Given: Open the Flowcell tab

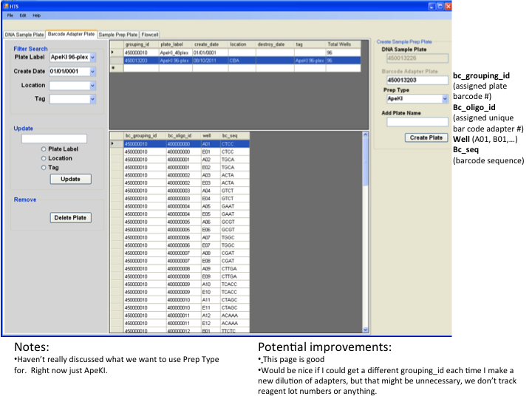Looking at the screenshot, I should (149, 35).
